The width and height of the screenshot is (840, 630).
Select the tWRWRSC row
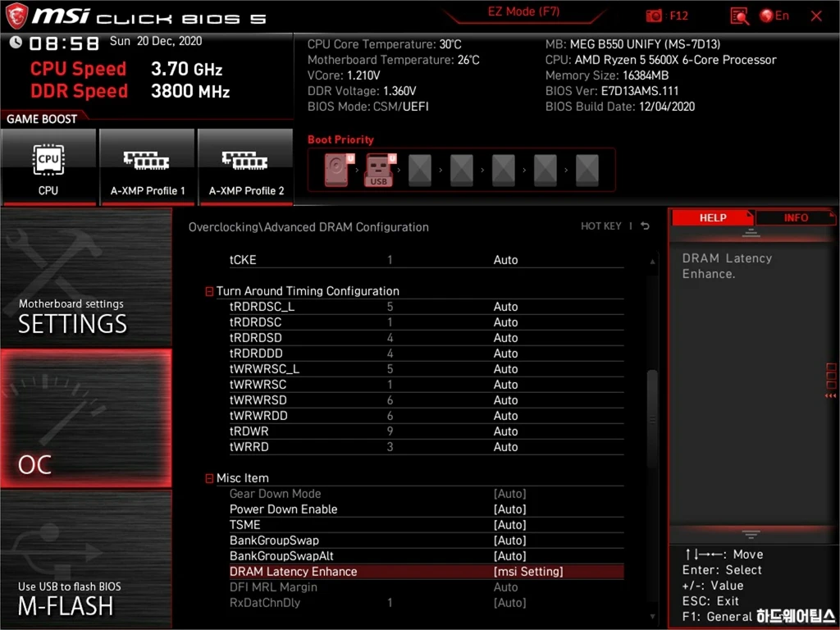pos(427,384)
